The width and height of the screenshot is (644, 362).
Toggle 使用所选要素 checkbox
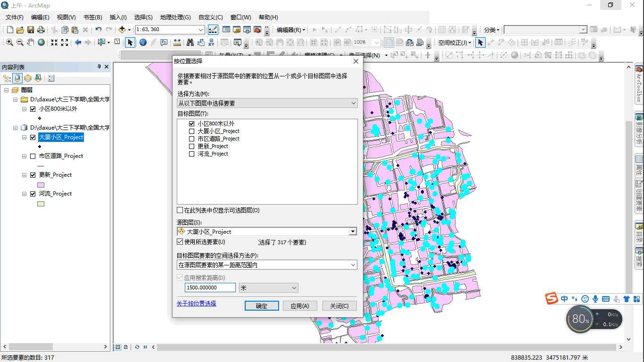click(180, 242)
